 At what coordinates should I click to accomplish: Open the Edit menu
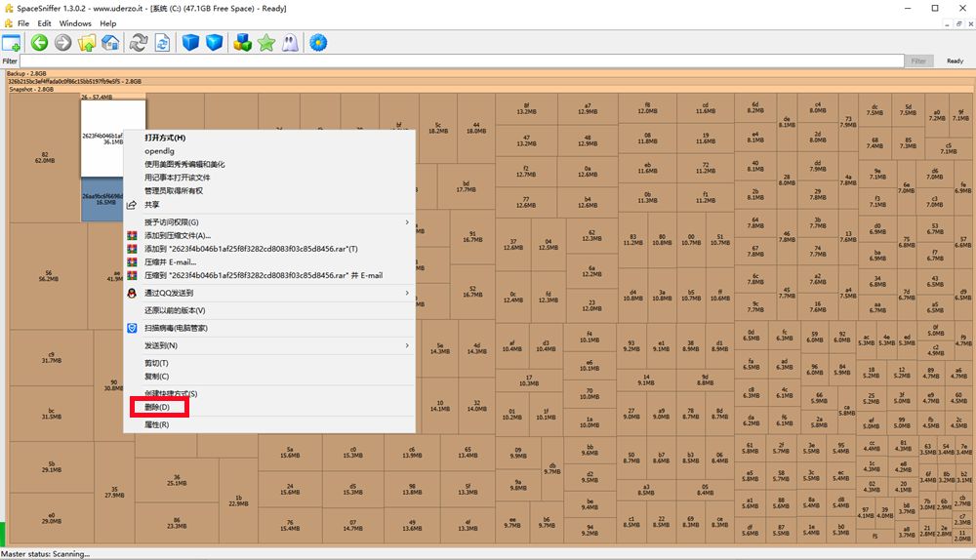tap(44, 23)
